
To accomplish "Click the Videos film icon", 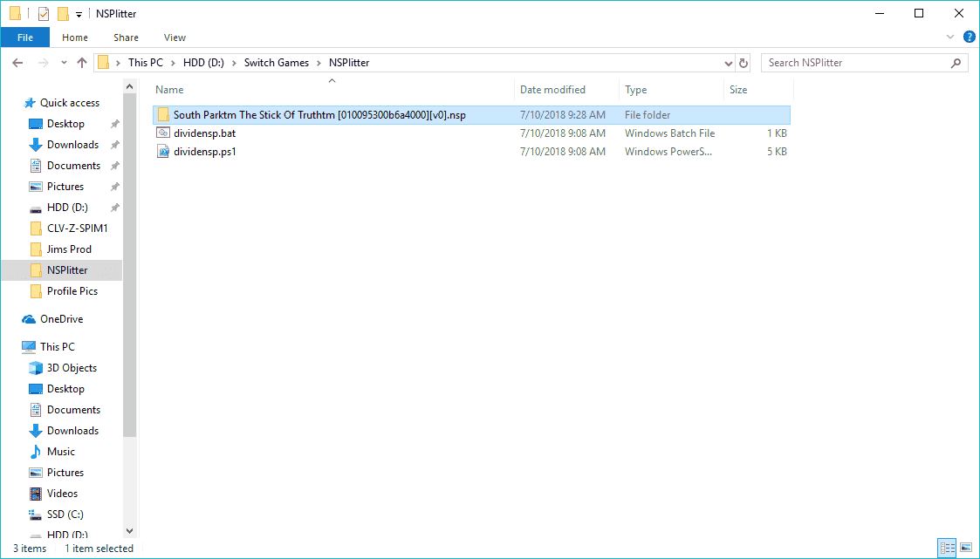I will [x=36, y=494].
